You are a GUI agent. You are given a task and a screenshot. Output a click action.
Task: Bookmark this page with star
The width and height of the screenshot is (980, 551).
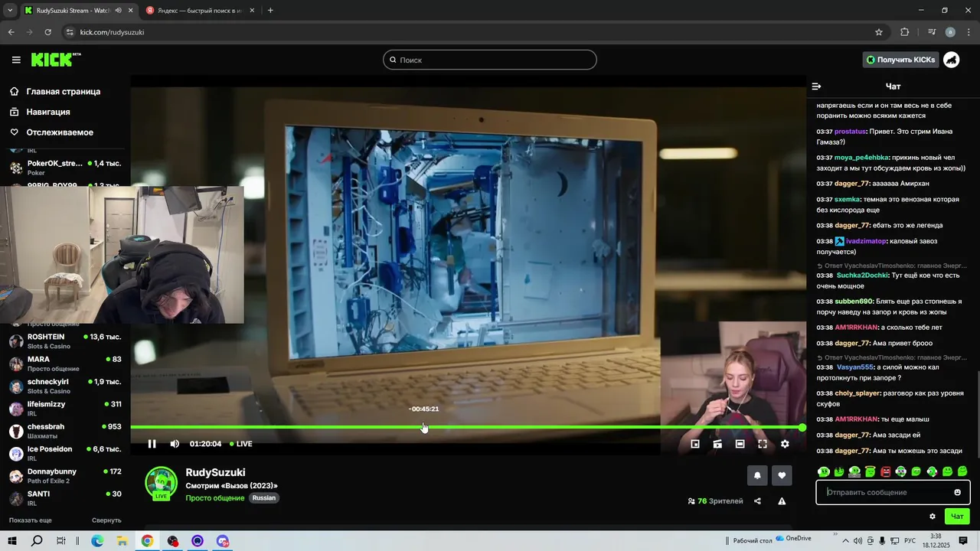coord(879,32)
